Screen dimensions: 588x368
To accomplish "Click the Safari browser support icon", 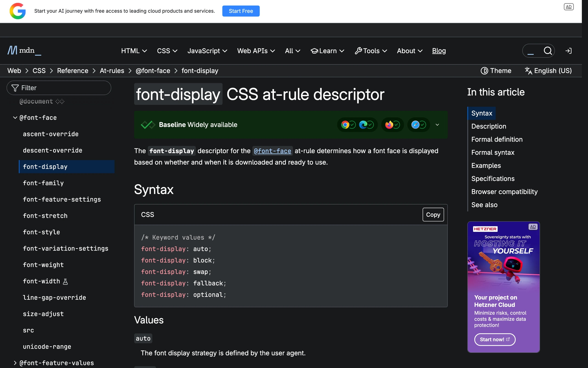I will pyautogui.click(x=415, y=125).
